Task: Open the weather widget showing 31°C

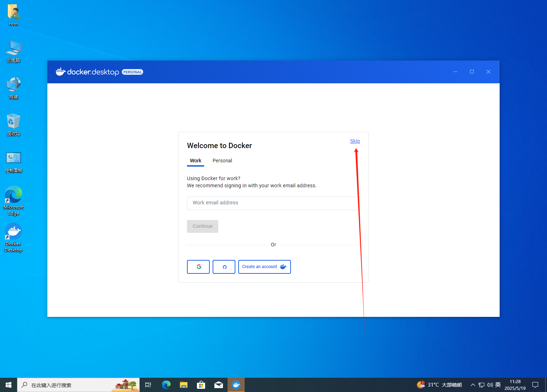Action: click(439, 385)
